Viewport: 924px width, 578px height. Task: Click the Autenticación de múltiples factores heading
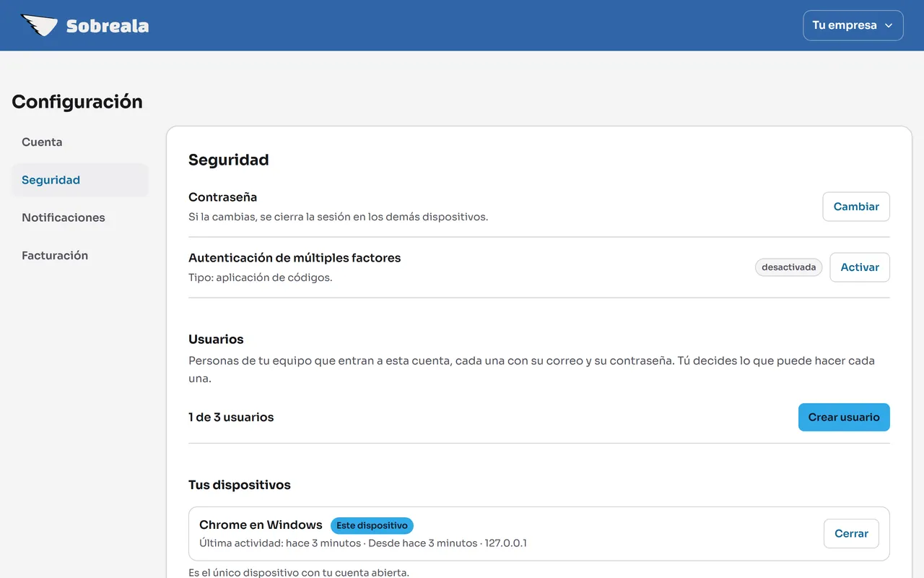[295, 258]
